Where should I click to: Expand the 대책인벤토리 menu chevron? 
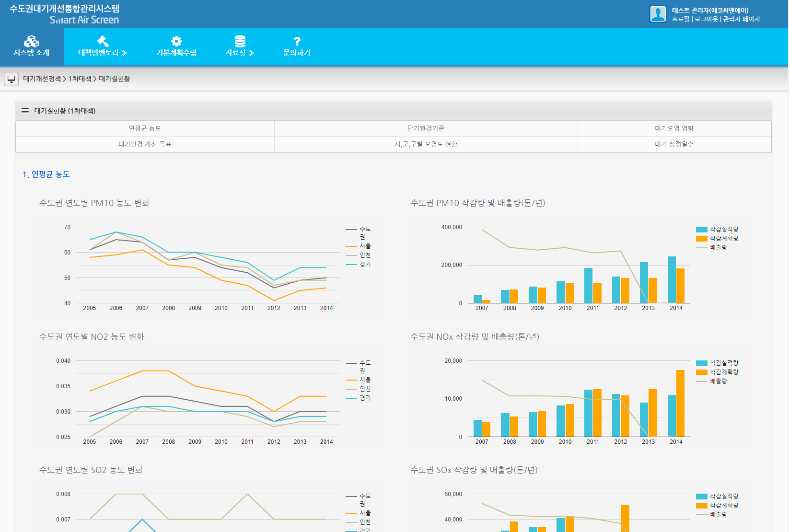pos(124,53)
